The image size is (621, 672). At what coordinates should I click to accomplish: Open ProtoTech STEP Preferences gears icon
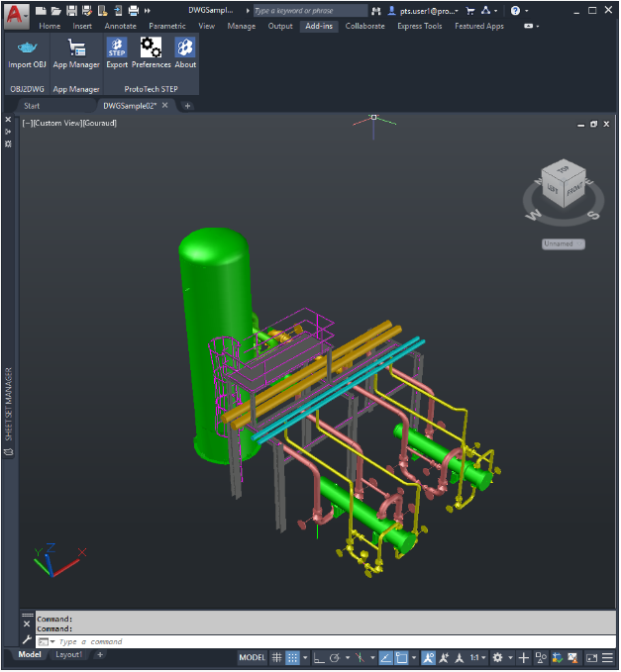click(151, 48)
